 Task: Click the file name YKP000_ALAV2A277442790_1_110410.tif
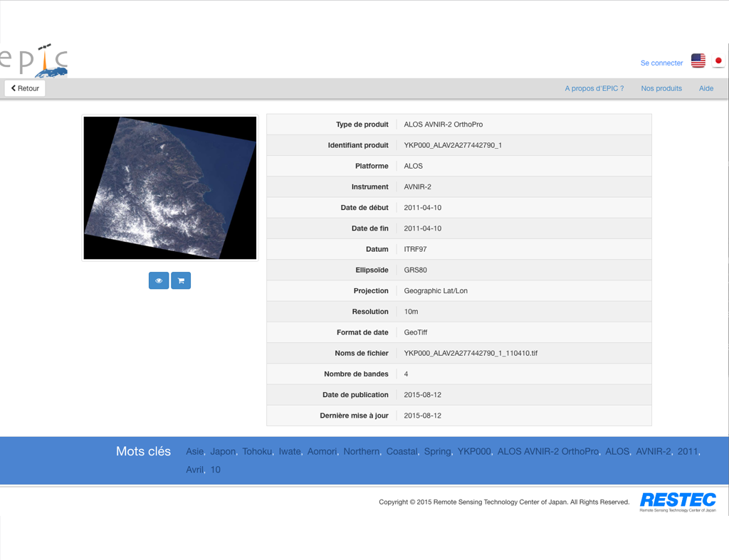tap(471, 353)
